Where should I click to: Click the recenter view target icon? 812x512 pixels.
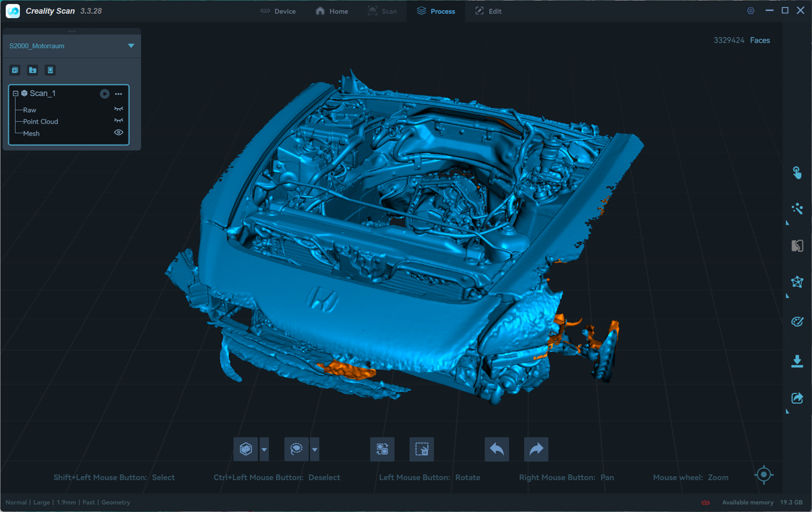764,475
